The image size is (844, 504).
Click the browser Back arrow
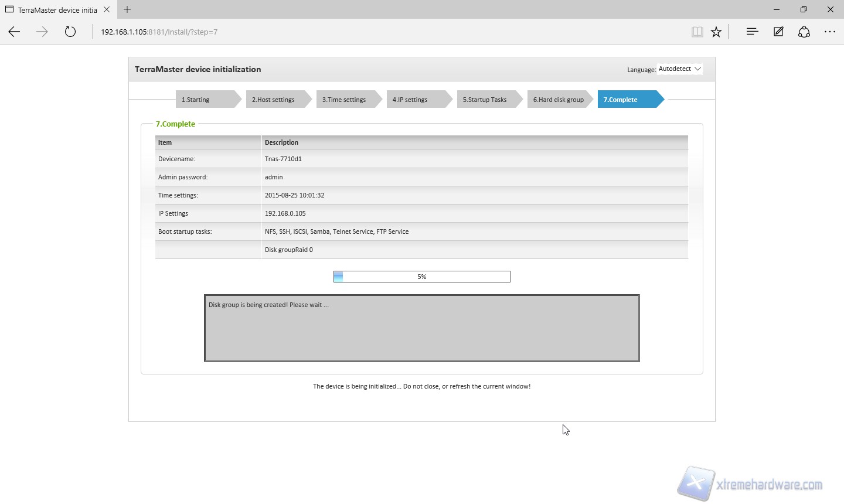pos(14,32)
